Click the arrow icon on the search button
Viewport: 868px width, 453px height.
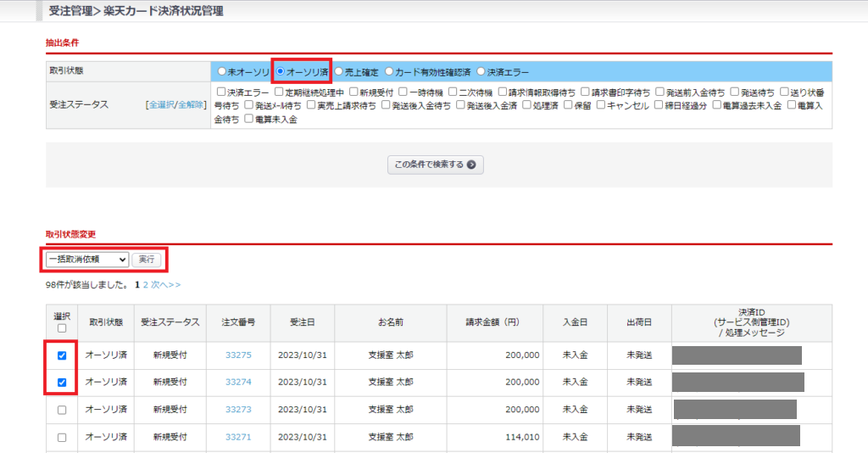[471, 165]
